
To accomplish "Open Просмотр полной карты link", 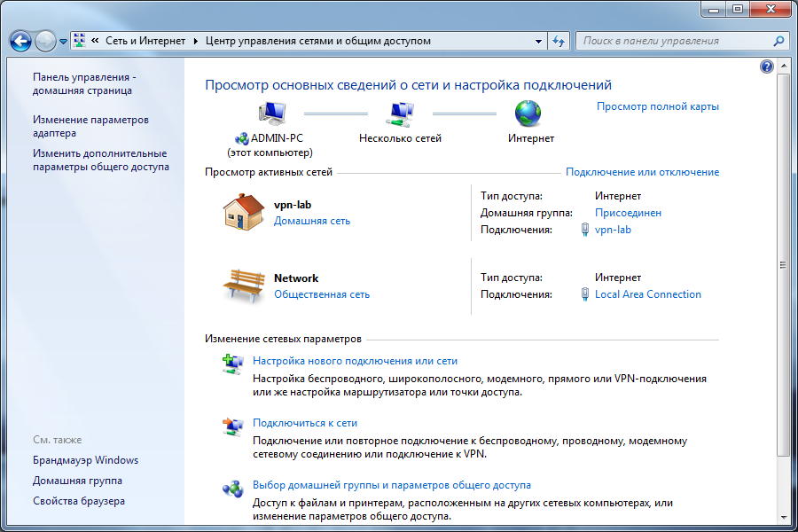I will (x=657, y=106).
